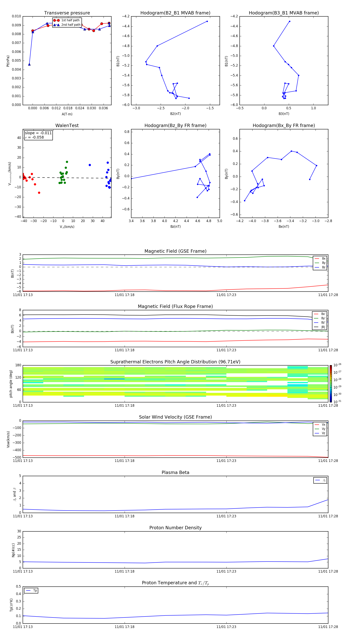Click the 'Magnetic Field (Flux Rope Frame)' title
This screenshot has width=351, height=644.
175,307
